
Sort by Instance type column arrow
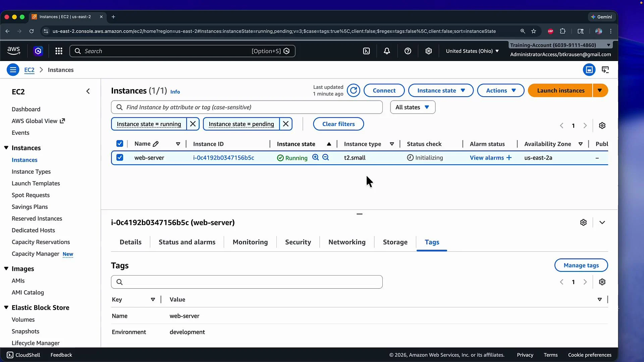[x=392, y=144]
